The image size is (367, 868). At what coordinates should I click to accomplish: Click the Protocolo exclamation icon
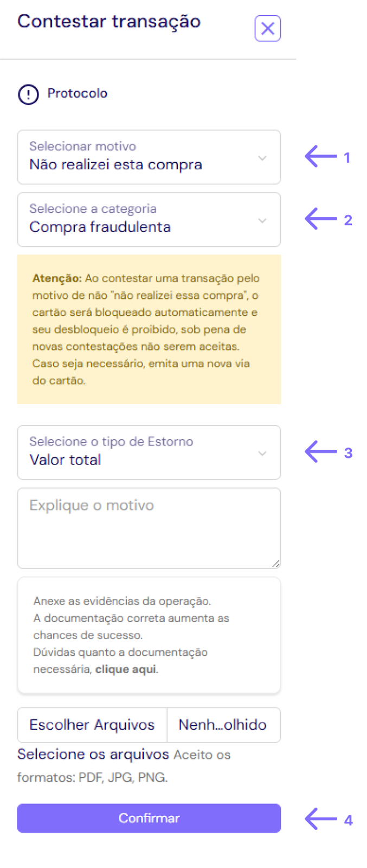click(28, 94)
